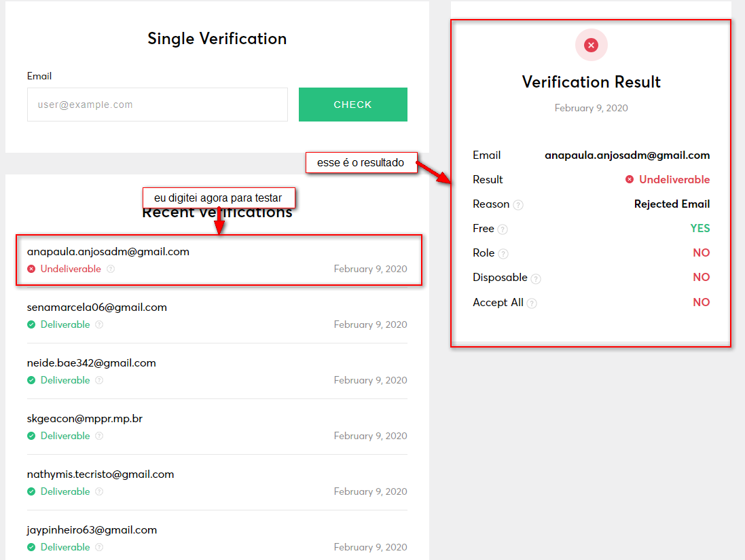745x560 pixels.
Task: Click help icon under skgeacon@mppr.mp.br
Action: pos(99,436)
